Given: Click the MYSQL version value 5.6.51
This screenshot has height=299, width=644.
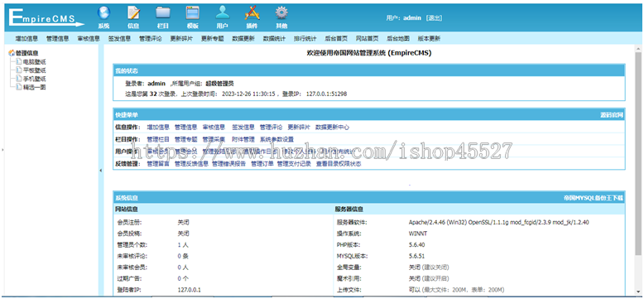Looking at the screenshot, I should click(x=416, y=256).
